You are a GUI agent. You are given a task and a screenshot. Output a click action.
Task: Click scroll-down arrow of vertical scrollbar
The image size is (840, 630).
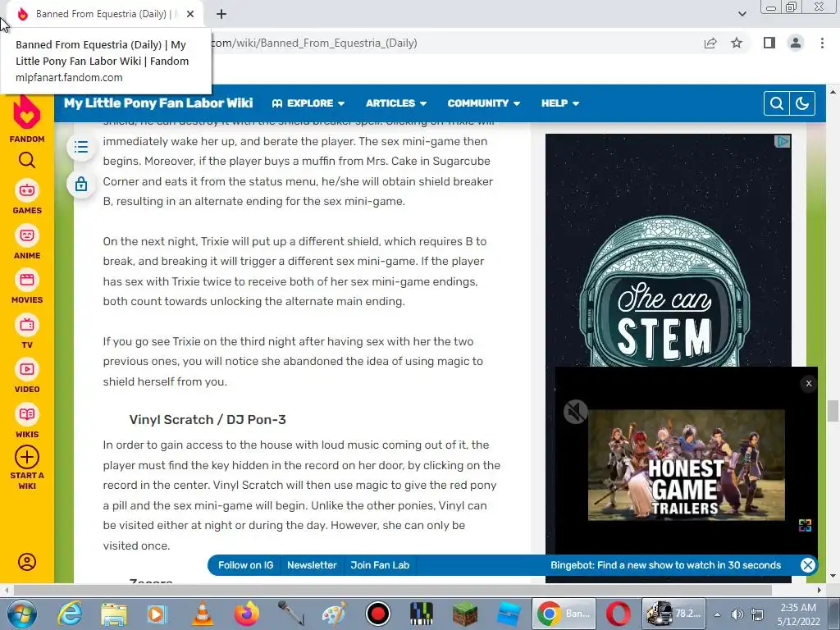[x=833, y=577]
